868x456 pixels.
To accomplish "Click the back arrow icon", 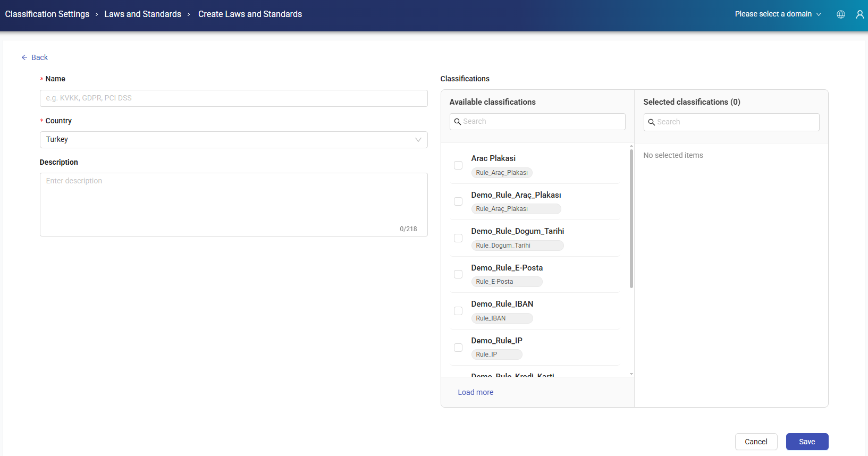I will [24, 57].
